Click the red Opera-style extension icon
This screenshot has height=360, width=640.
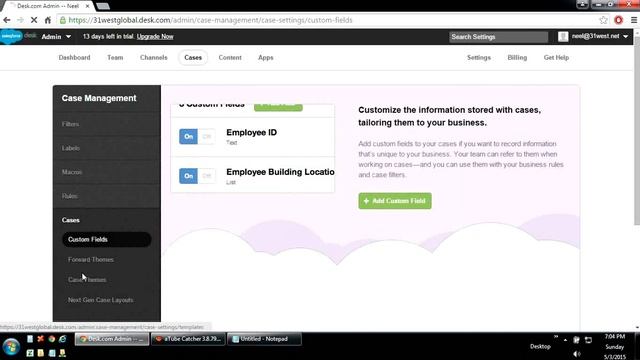(x=618, y=20)
